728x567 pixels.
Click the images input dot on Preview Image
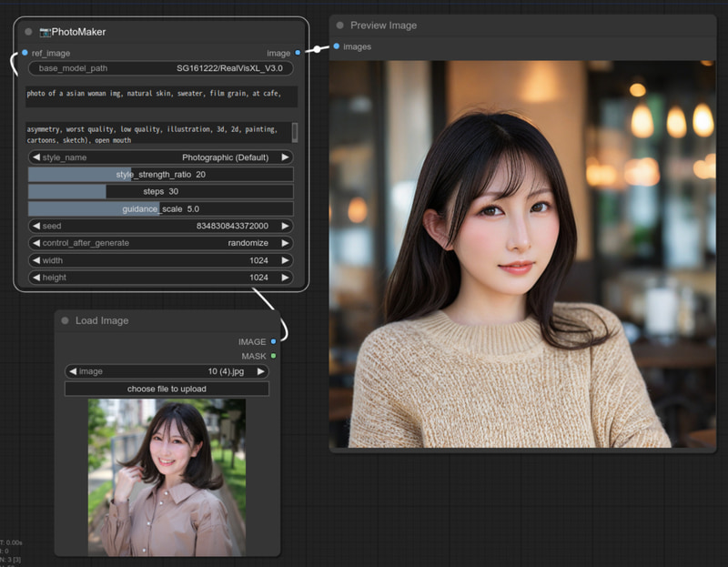point(336,46)
